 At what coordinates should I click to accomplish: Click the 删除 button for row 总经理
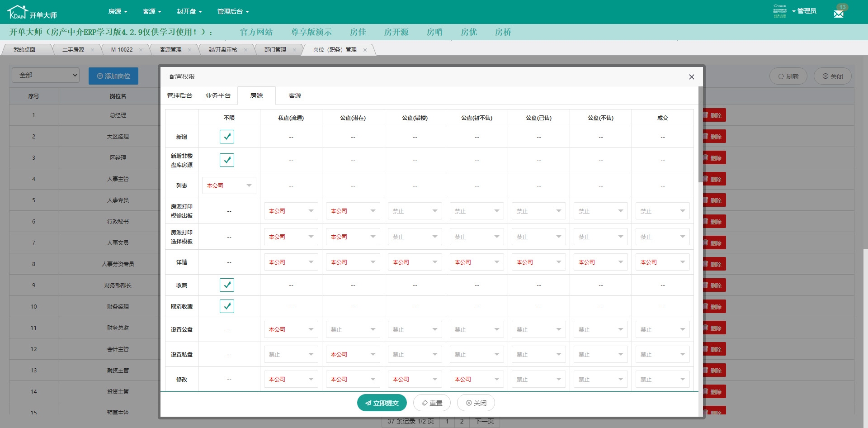pyautogui.click(x=714, y=115)
